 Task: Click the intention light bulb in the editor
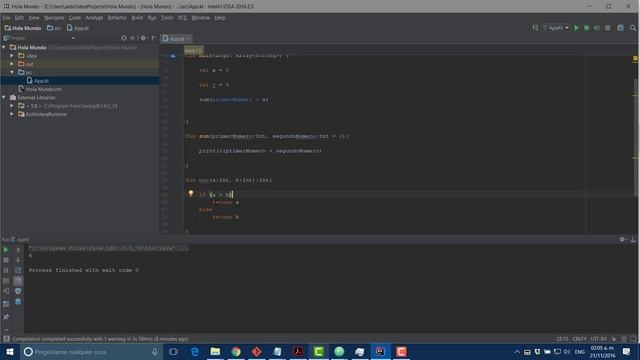click(191, 193)
